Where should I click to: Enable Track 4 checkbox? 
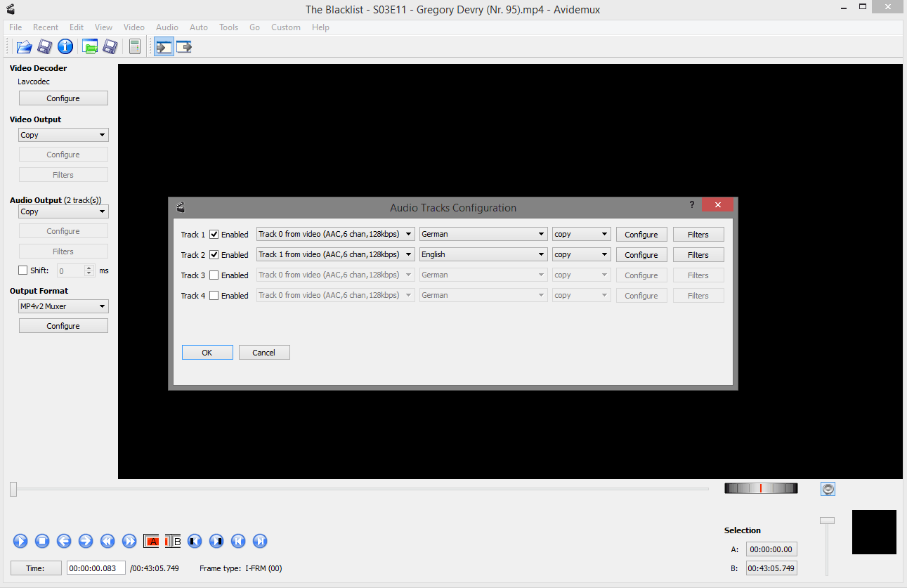[x=214, y=296]
